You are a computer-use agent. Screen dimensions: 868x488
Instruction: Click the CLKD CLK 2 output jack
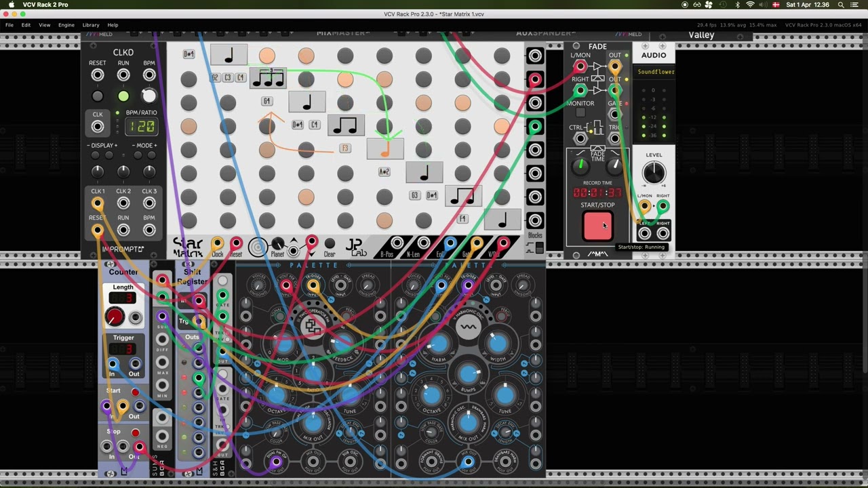pos(123,203)
